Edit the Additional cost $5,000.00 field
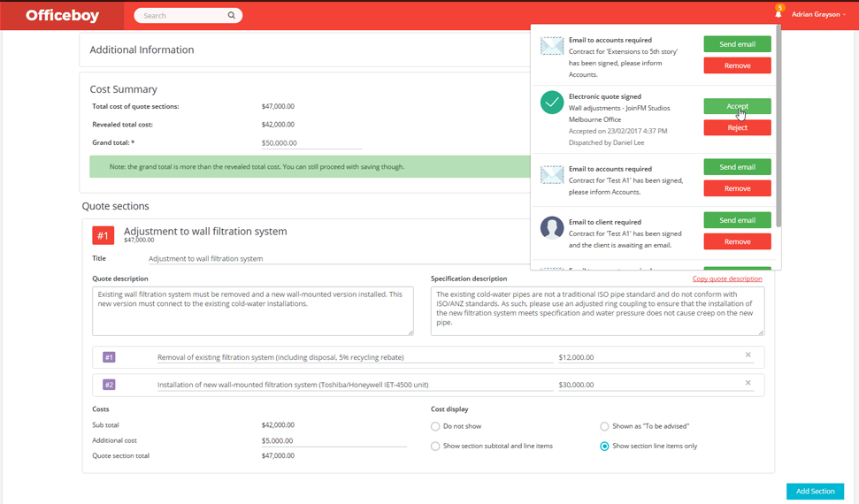Viewport: 859px width, 504px height. coord(334,440)
